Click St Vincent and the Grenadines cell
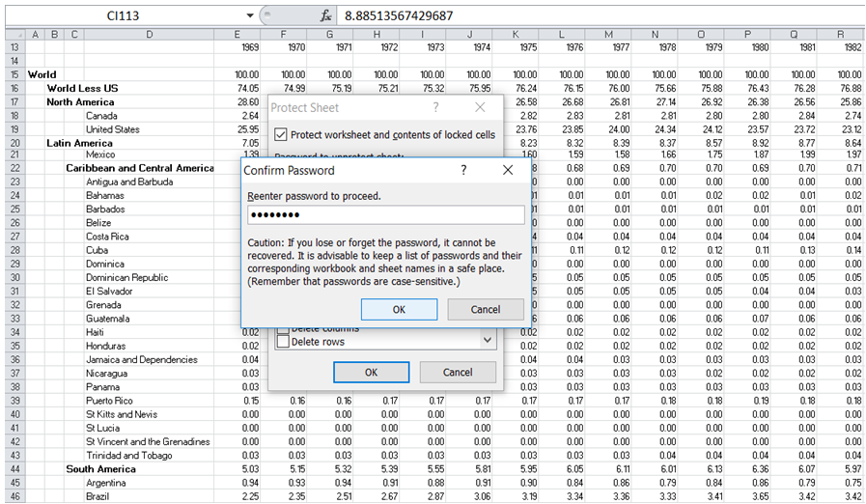866x504 pixels. point(148,441)
